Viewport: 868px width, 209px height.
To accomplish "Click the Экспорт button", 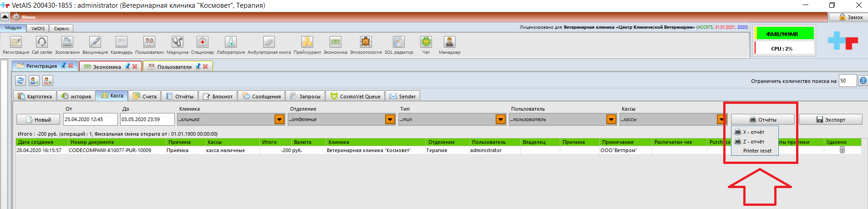I will pos(830,119).
